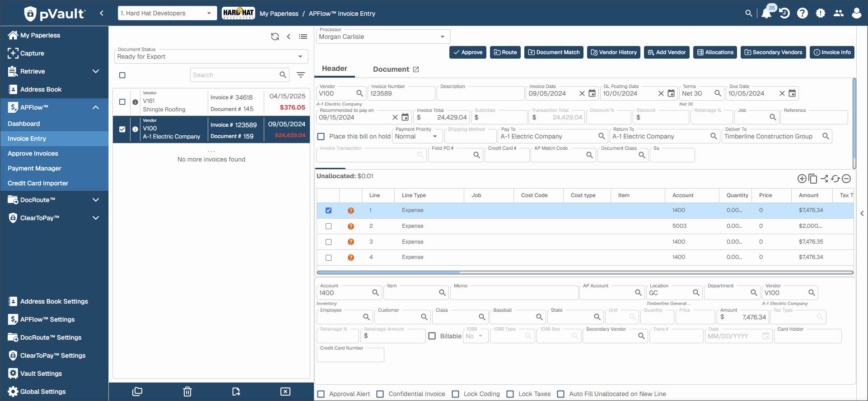The image size is (868, 401).
Task: Uncheck allocation line 1 checkbox
Action: 328,210
